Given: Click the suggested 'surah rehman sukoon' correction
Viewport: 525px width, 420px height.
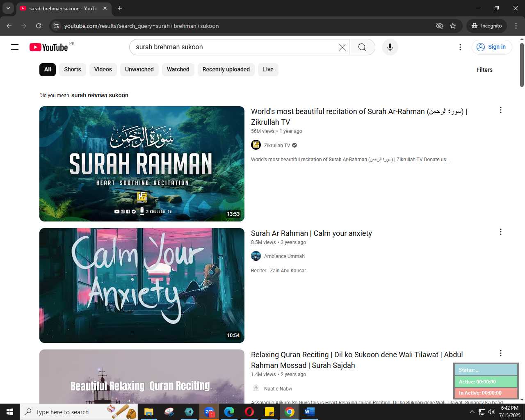Looking at the screenshot, I should pos(100,95).
